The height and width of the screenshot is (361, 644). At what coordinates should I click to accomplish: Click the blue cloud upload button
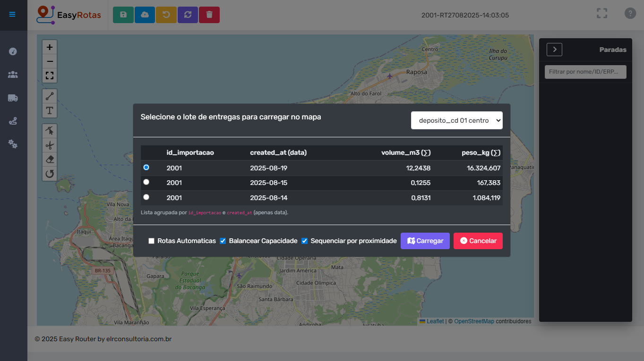pos(145,15)
